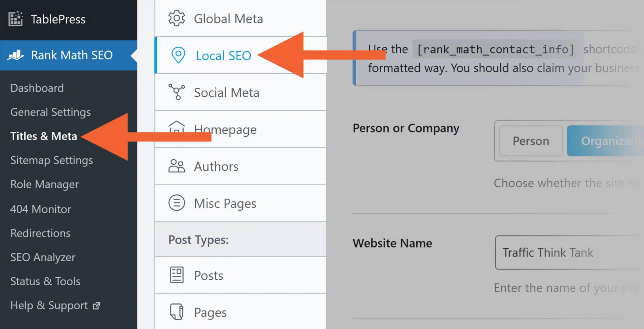Click the Posts document icon
The width and height of the screenshot is (644, 329).
177,275
